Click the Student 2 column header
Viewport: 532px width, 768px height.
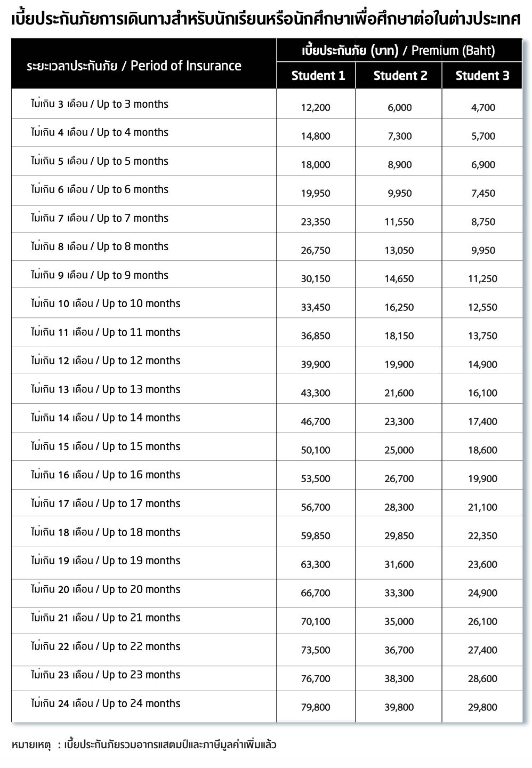[400, 76]
